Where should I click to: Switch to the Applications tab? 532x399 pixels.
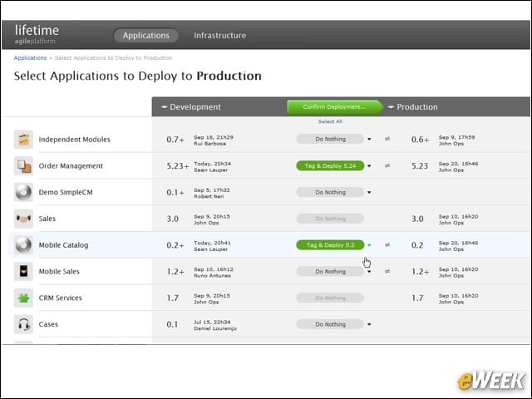[x=146, y=35]
